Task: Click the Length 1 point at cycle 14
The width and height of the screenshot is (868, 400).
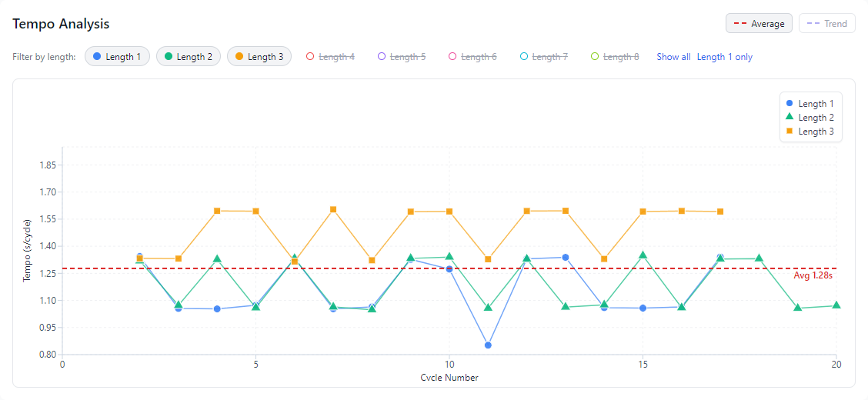Action: (x=604, y=308)
